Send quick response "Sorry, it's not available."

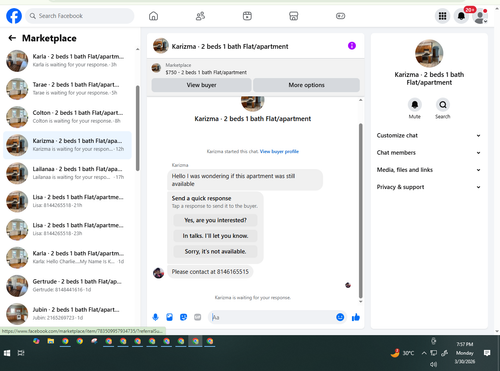(x=215, y=251)
